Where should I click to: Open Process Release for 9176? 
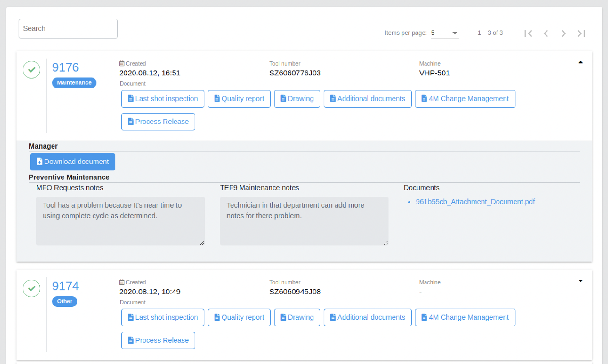click(x=158, y=122)
